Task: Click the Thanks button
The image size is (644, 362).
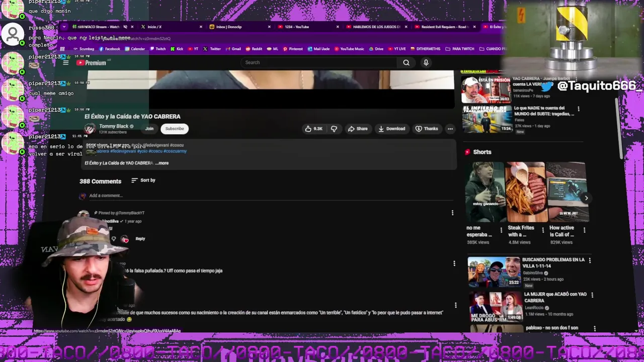Action: coord(427,129)
